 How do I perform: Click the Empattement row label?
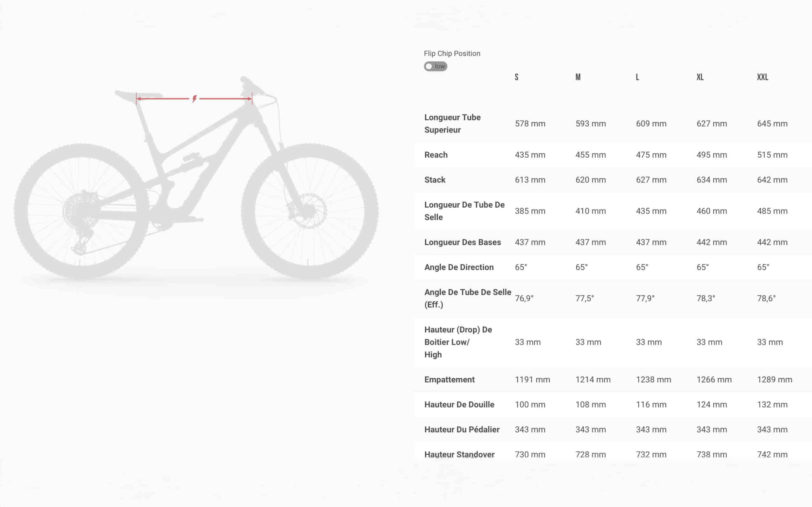449,380
